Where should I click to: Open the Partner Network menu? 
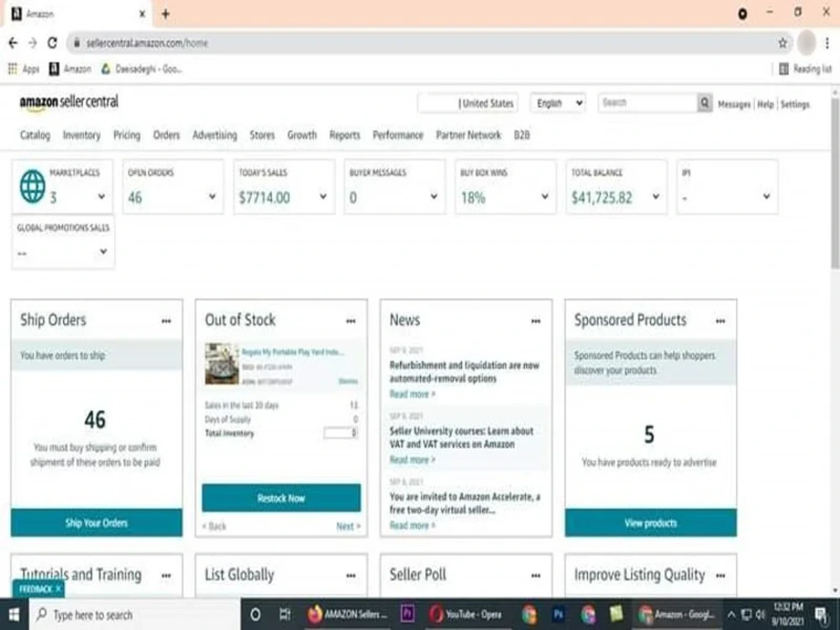click(x=468, y=135)
